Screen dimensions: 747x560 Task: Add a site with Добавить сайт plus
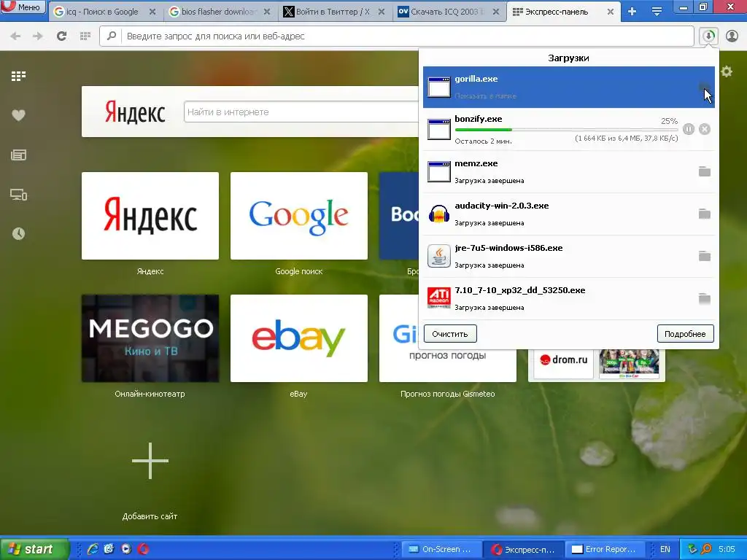[150, 461]
